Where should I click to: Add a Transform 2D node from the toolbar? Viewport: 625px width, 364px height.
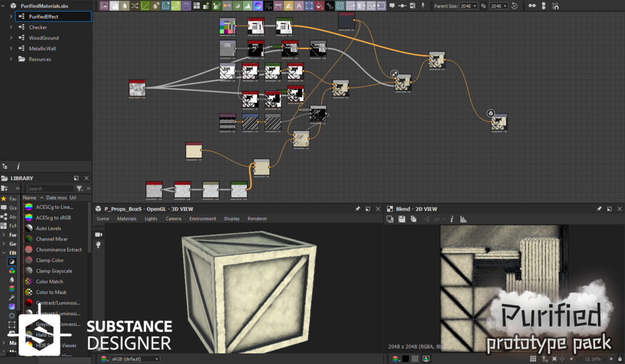click(x=309, y=6)
